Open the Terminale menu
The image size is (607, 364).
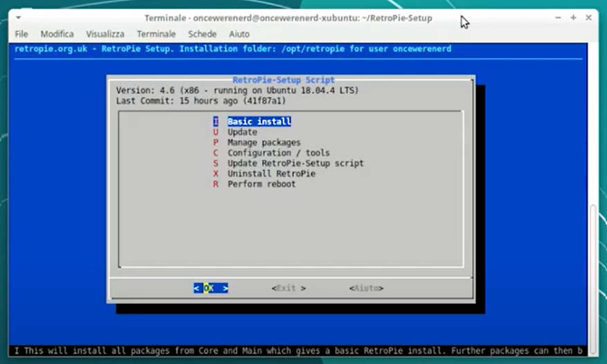[x=156, y=34]
